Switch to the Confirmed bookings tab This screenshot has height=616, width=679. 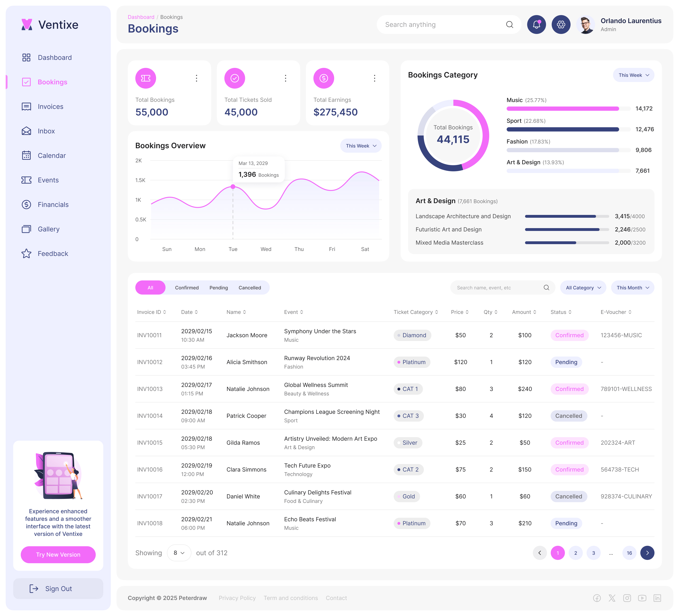pyautogui.click(x=187, y=287)
